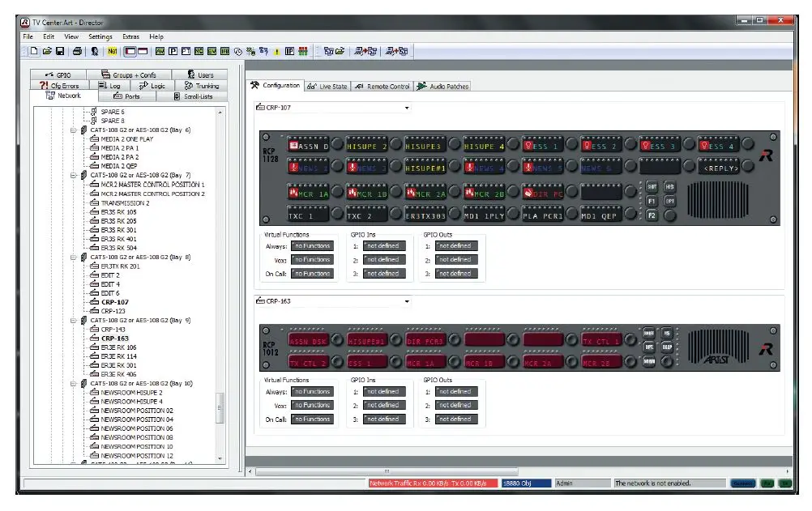
Task: Open the Cfg Errors tab
Action: (59, 85)
